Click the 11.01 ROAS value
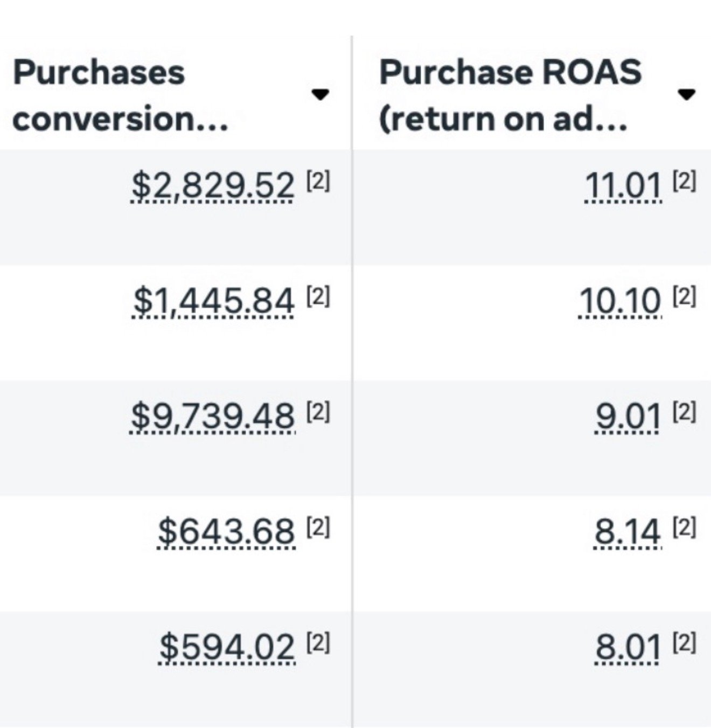 point(623,185)
